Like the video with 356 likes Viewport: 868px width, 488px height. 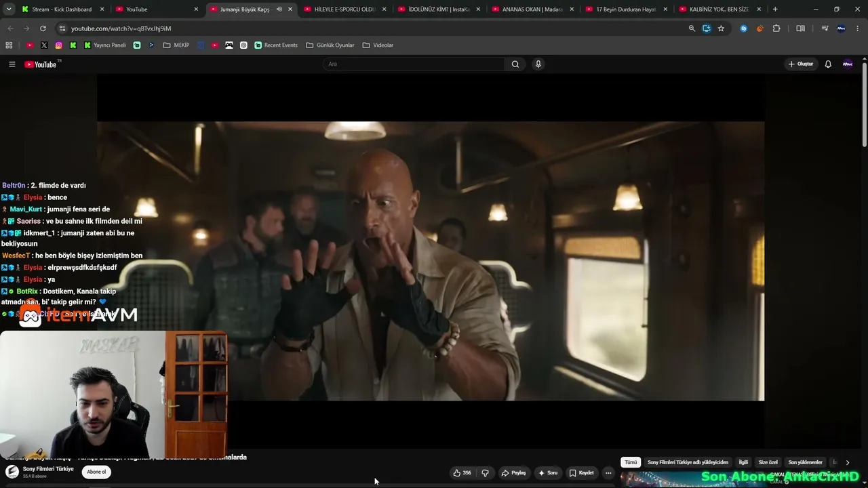462,473
